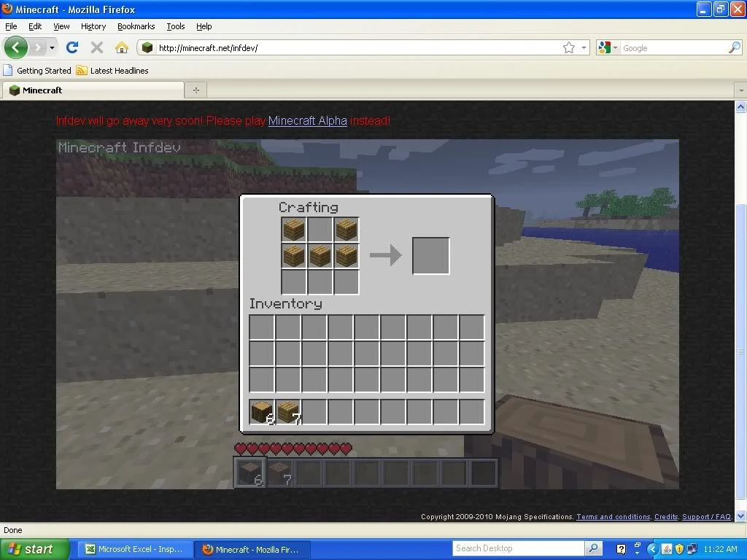Viewport: 747px width, 560px height.
Task: Click the Firefox forward arrow button
Action: 37,47
